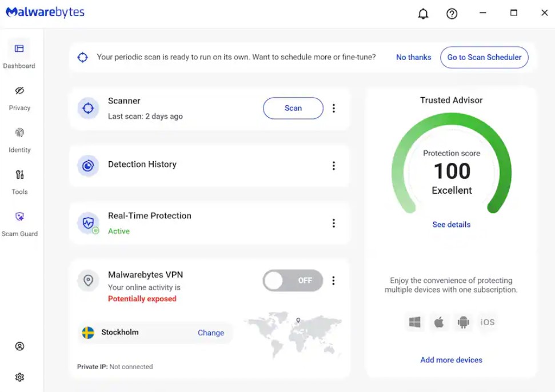Open the Identity fingerprint section
555x392 pixels.
point(19,140)
